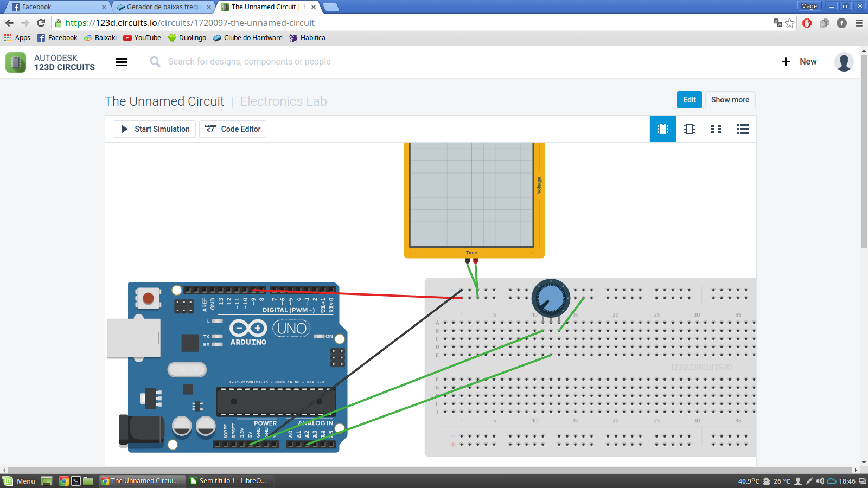The image size is (868, 488).
Task: Click the translate page icon
Action: tap(778, 23)
